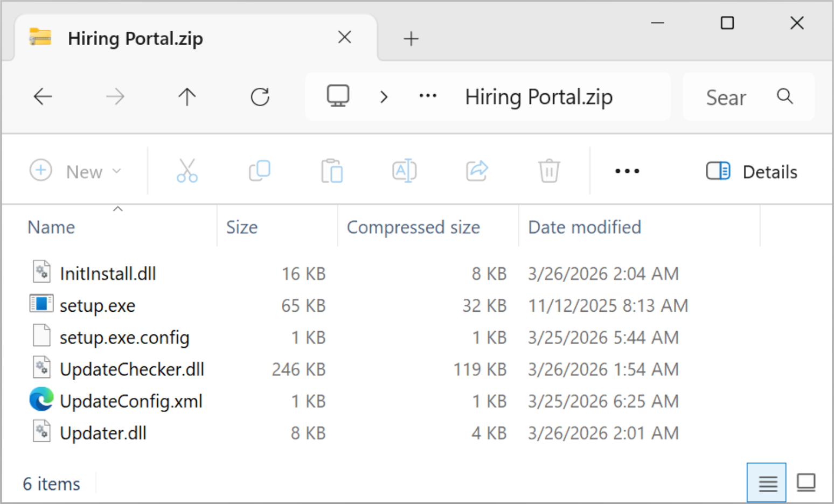The image size is (834, 504).
Task: Click 65 KB size of setup.exe
Action: coord(303,305)
